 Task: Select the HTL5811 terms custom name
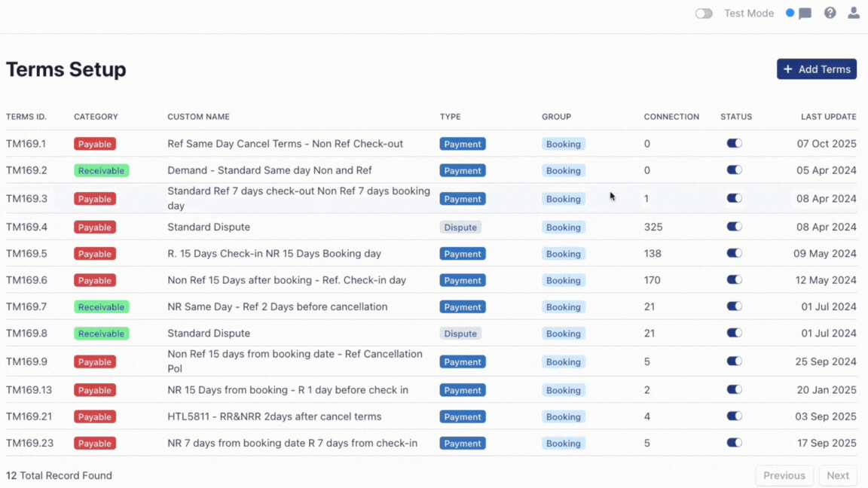(x=274, y=416)
